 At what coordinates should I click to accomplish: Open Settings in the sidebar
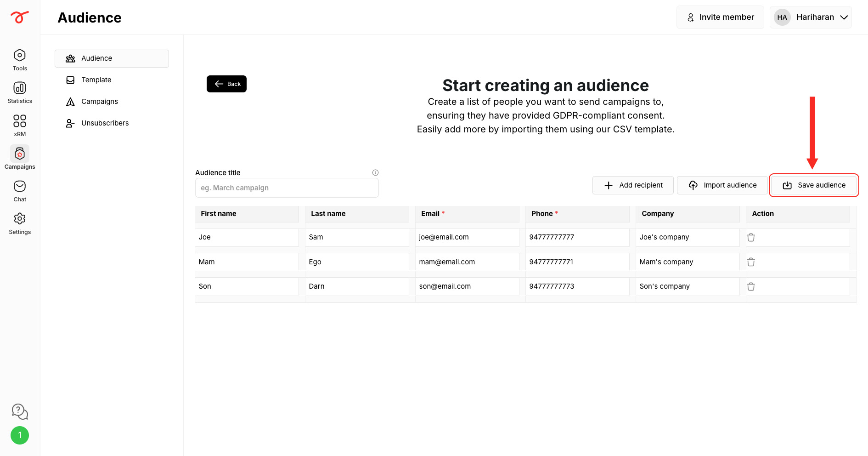coord(20,224)
